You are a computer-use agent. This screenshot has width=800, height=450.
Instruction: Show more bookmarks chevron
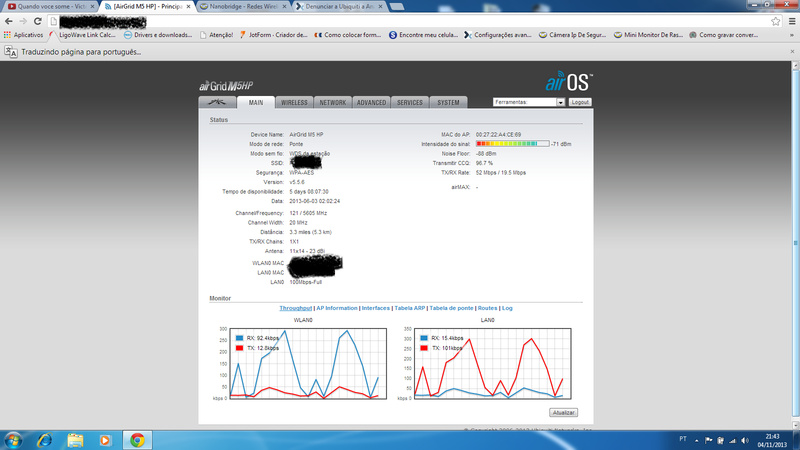click(x=792, y=35)
